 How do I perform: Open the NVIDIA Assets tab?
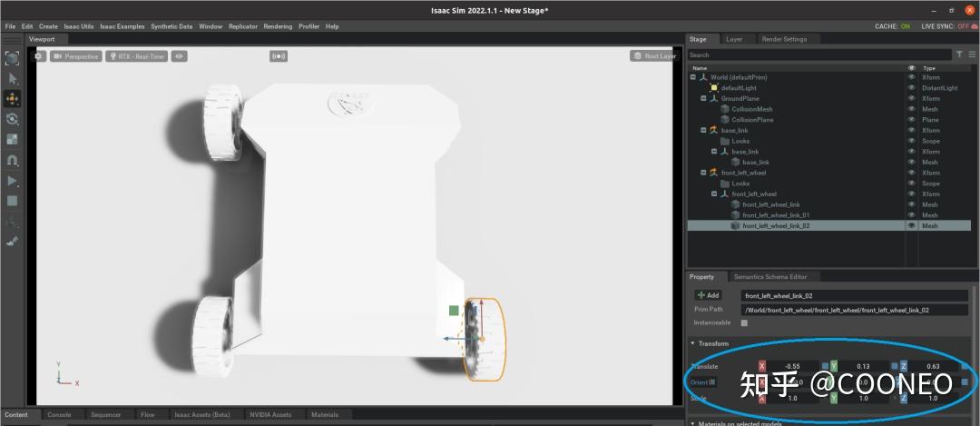pos(270,415)
